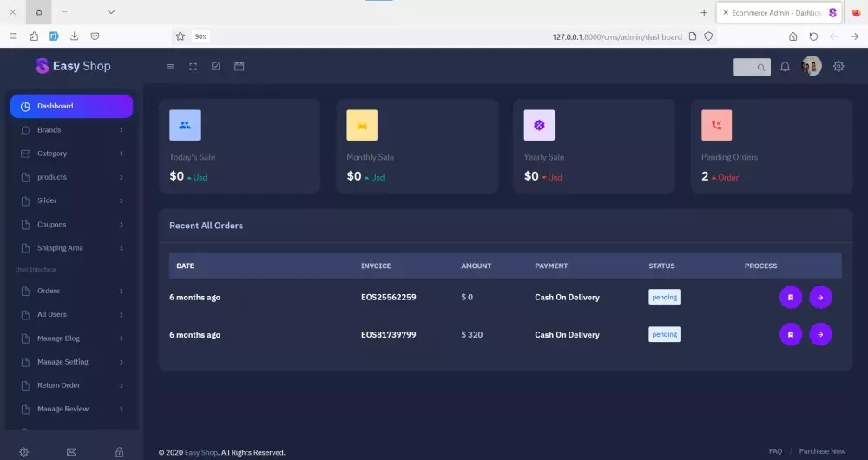Open the notifications bell
Screen dimensions: 868x460
[x=785, y=67]
